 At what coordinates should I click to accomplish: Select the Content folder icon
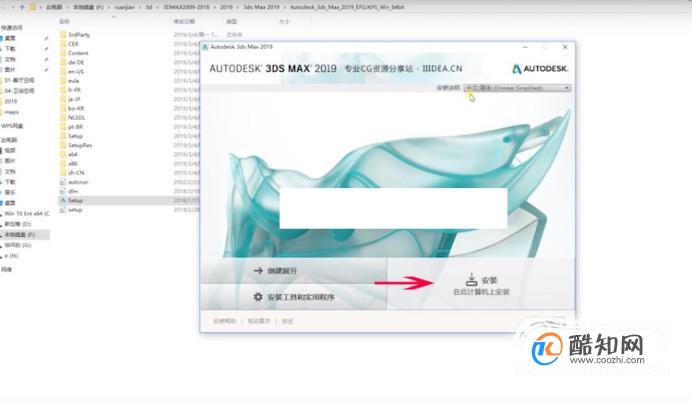pyautogui.click(x=63, y=53)
